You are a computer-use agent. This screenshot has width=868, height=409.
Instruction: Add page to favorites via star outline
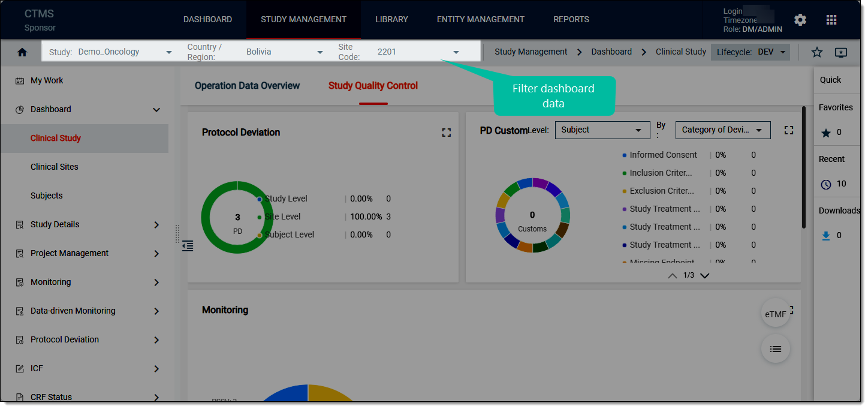(817, 52)
